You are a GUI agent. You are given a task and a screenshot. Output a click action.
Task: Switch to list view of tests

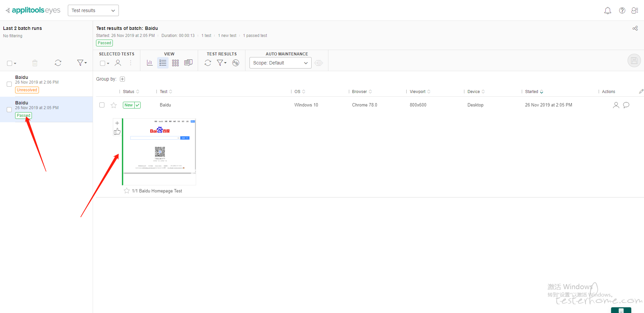[163, 63]
